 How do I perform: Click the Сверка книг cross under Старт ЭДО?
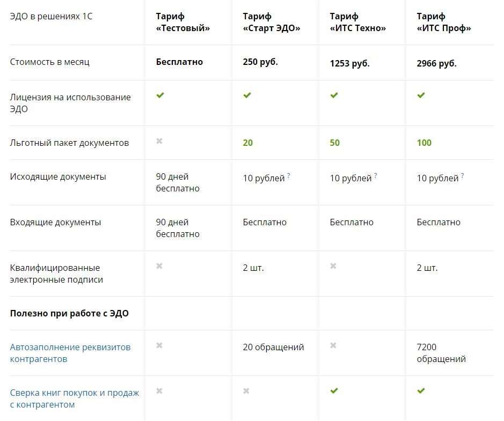[x=246, y=391]
